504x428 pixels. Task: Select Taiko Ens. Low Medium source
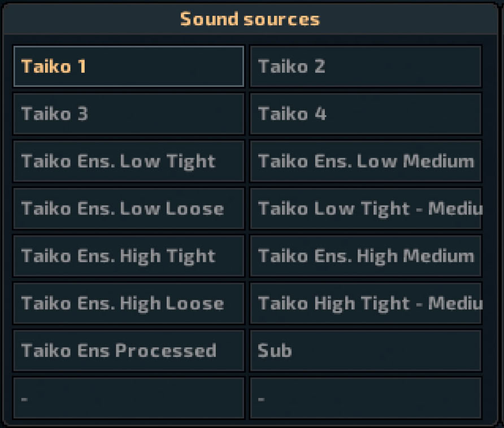tap(366, 161)
